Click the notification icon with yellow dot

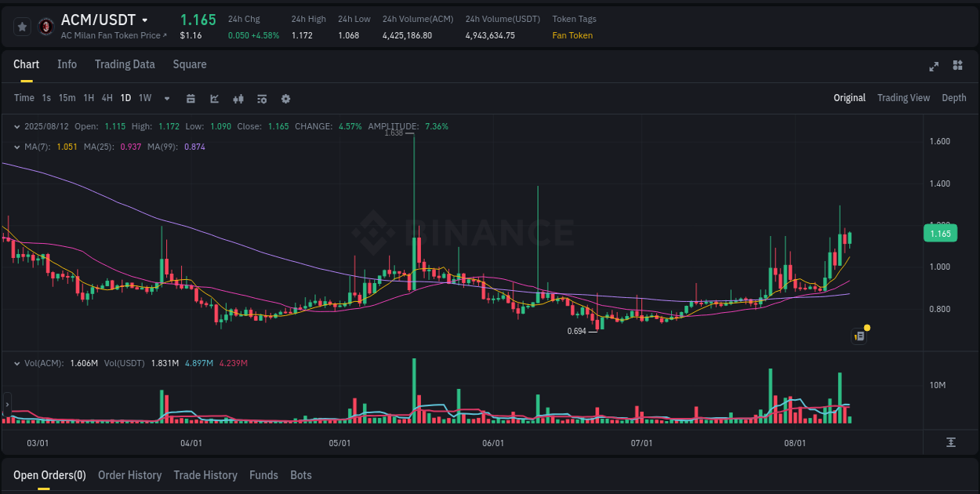coord(858,336)
